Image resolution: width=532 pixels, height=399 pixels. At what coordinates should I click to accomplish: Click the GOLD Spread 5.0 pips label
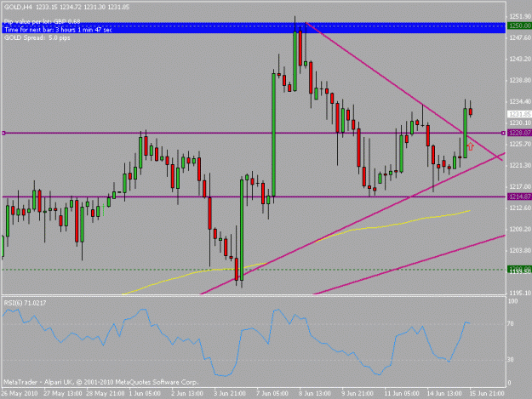click(37, 37)
